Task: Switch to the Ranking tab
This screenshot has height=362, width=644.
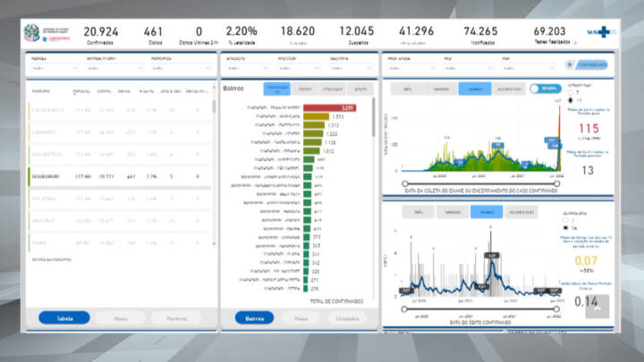Action: click(x=177, y=318)
